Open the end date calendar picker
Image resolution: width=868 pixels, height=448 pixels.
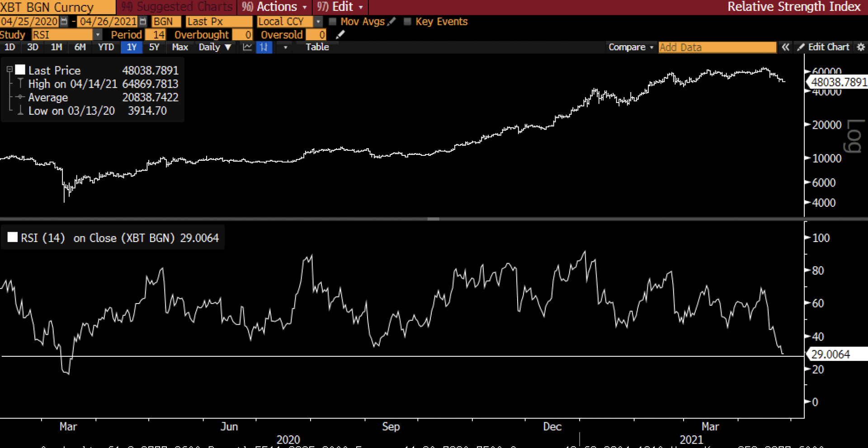(x=143, y=21)
